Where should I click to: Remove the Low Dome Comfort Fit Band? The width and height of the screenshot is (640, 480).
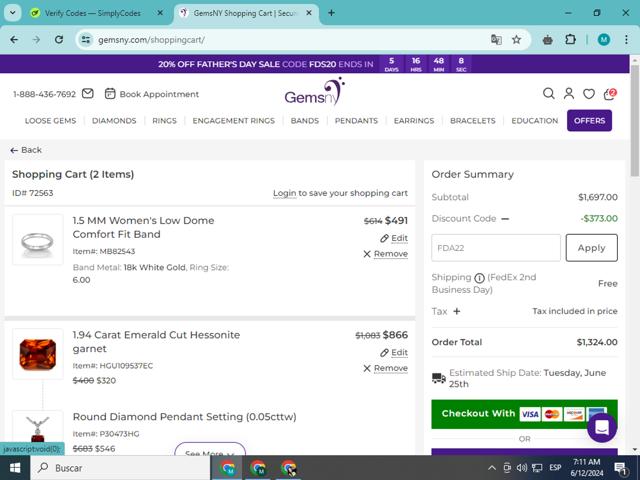391,254
